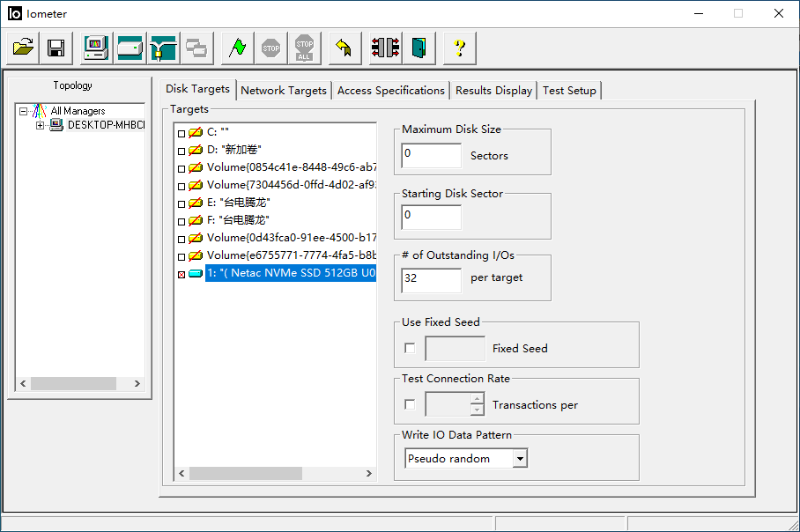Open the Write IO Data Pattern dropdown
This screenshot has height=532, width=800.
[x=520, y=459]
